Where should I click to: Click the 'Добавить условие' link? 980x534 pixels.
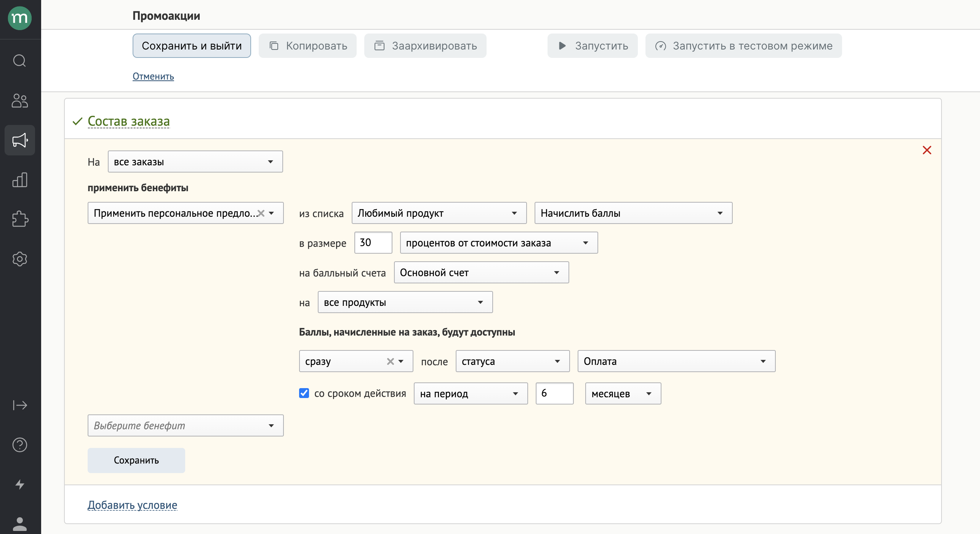pyautogui.click(x=133, y=505)
